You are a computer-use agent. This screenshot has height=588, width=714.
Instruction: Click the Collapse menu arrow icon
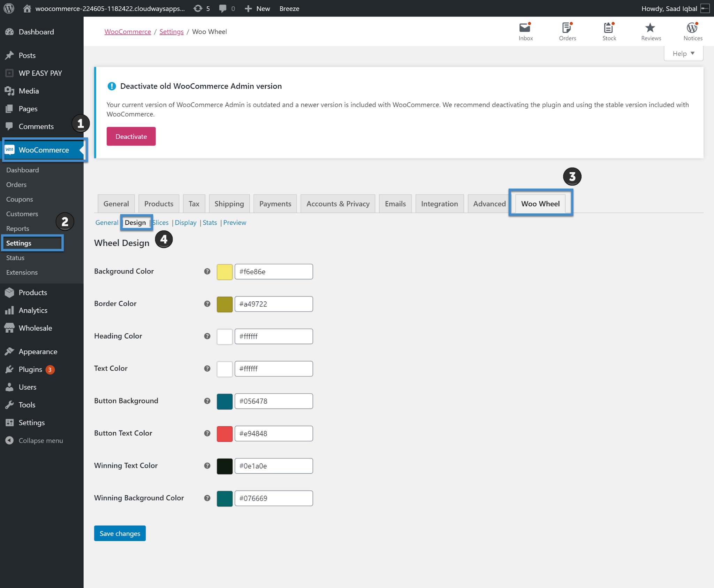pos(9,441)
